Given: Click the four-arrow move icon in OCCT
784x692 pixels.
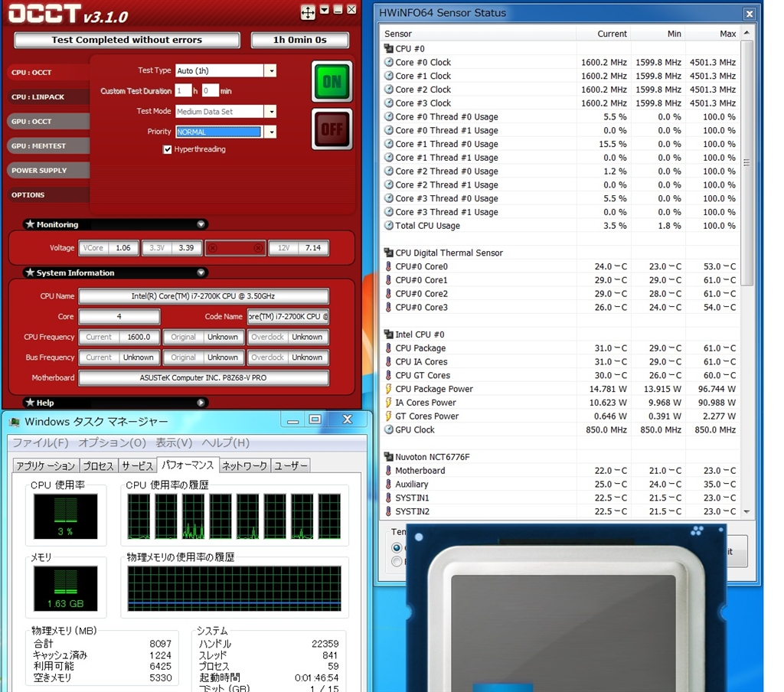Looking at the screenshot, I should pyautogui.click(x=307, y=12).
